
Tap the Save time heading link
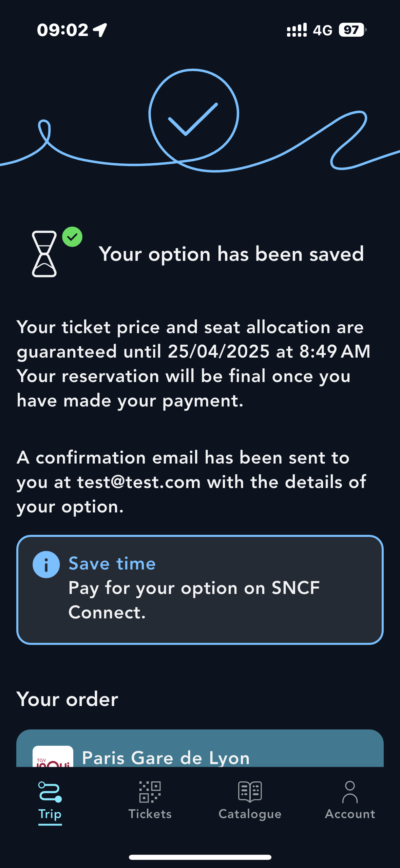[112, 564]
